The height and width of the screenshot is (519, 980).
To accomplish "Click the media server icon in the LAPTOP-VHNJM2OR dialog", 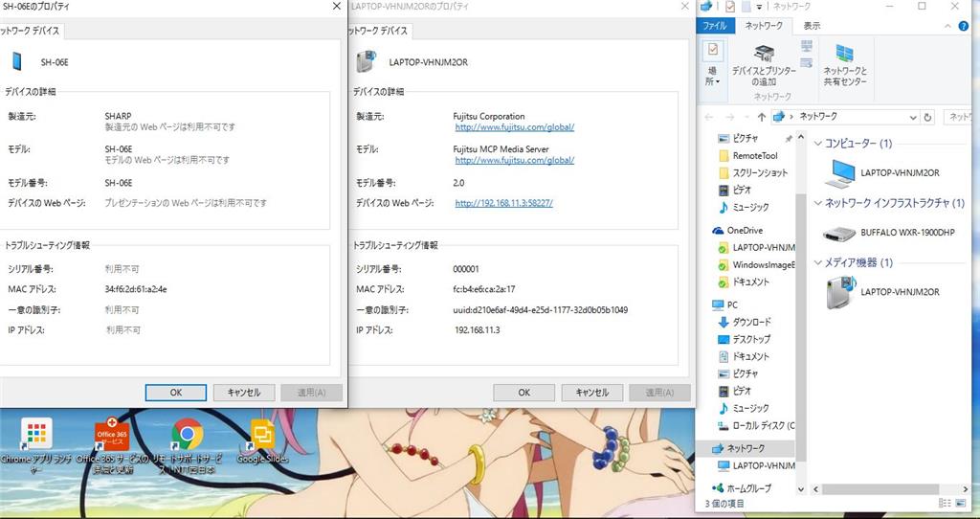I will click(366, 61).
